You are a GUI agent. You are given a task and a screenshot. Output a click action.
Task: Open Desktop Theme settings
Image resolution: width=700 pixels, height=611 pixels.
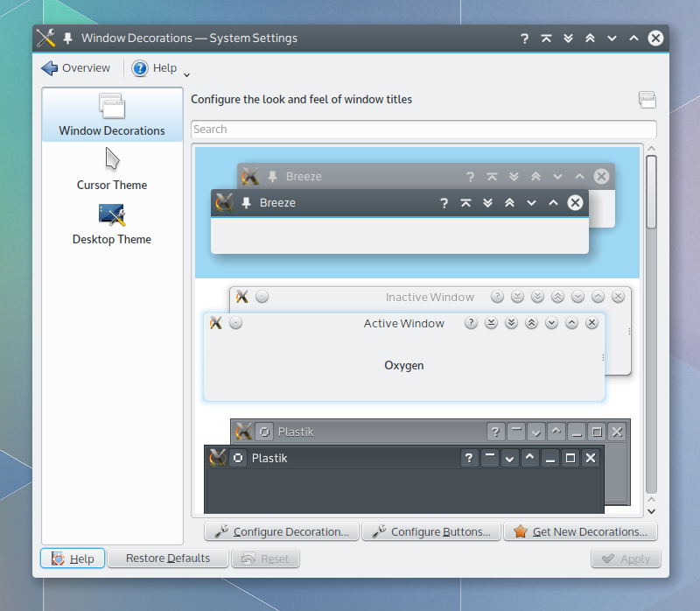click(112, 224)
